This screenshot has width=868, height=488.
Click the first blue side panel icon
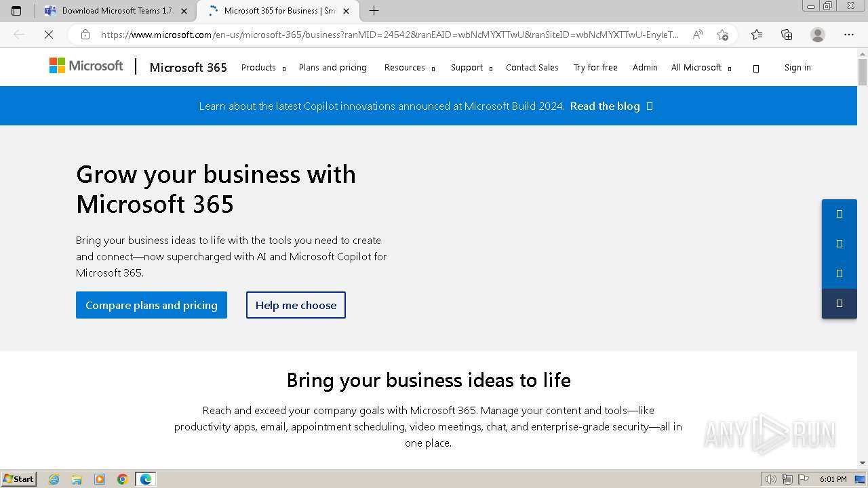pos(840,214)
